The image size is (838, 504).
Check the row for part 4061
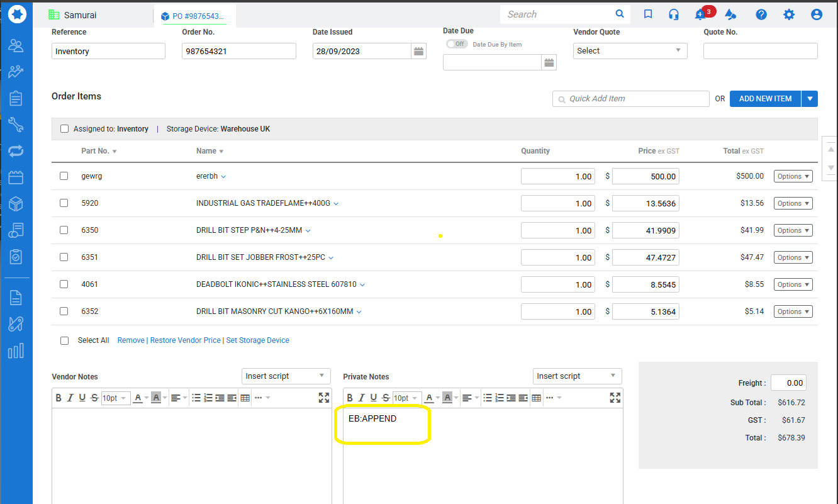(64, 284)
